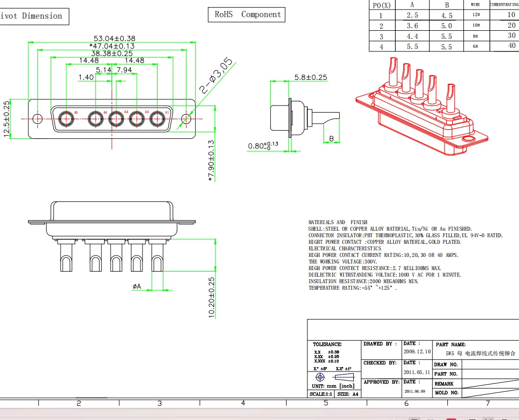Click the 2-ø3.05 hole diameter callout
The height and width of the screenshot is (420, 519).
216,76
